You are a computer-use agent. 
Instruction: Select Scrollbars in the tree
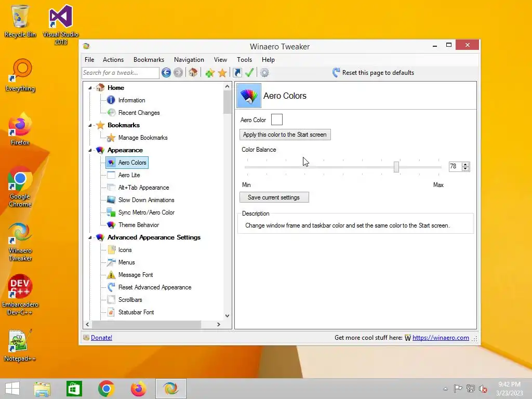click(130, 300)
